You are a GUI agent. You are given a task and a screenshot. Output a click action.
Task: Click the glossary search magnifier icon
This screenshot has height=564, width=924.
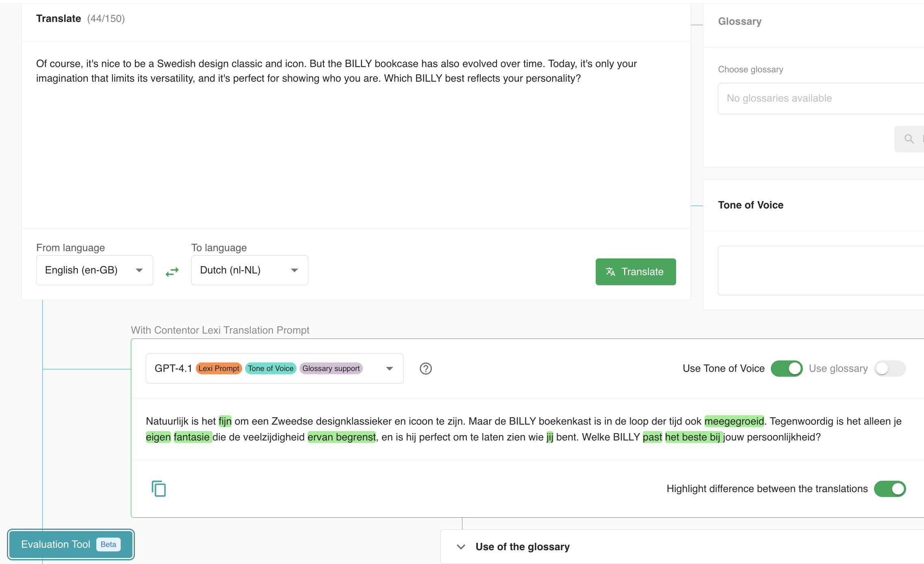pyautogui.click(x=909, y=139)
